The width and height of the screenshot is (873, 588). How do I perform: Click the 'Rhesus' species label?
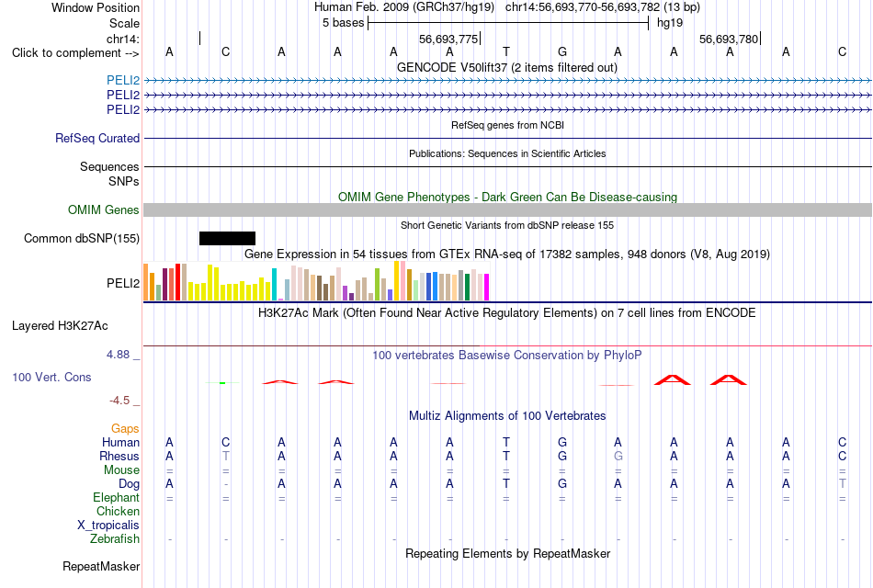tap(119, 456)
